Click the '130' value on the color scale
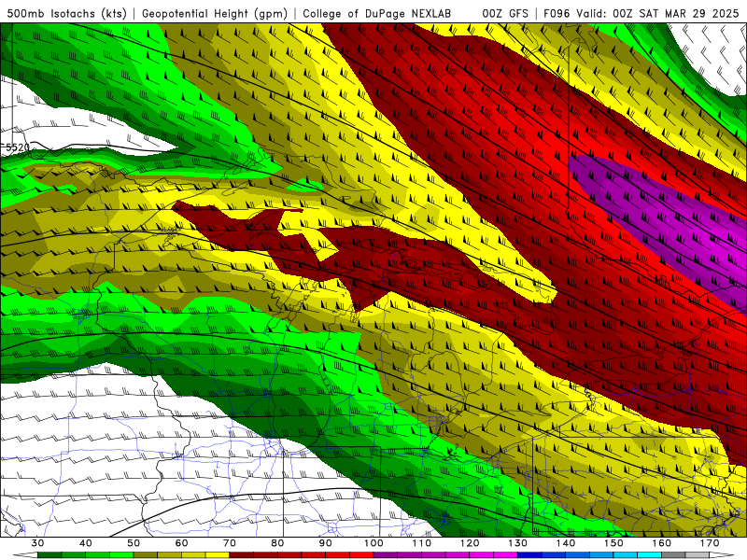Screen dimensions: 747x560 tap(518, 543)
